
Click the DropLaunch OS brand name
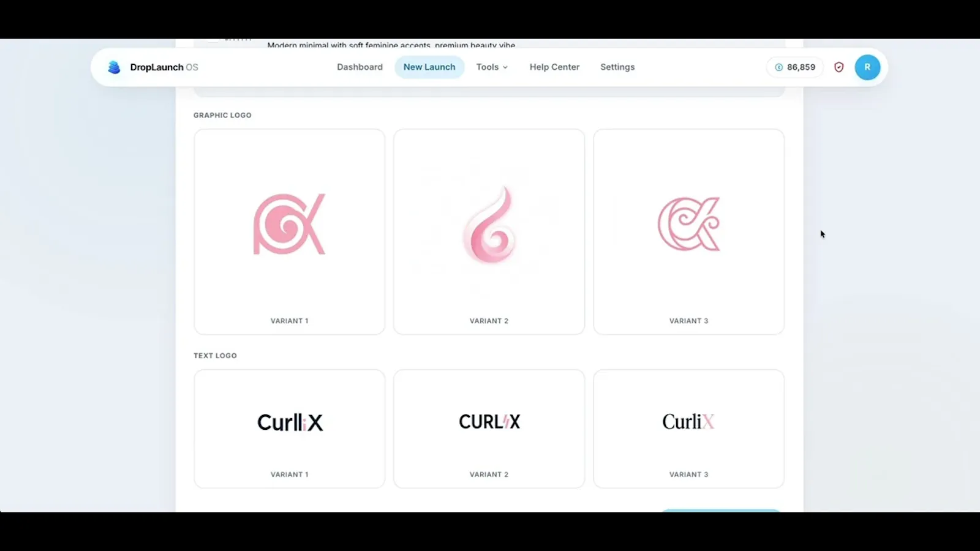point(164,67)
